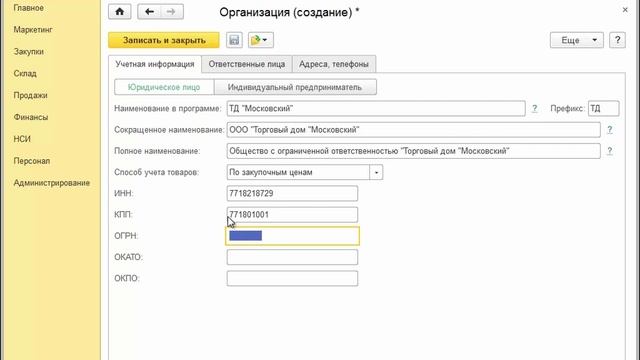Close the organization form with the X
This screenshot has height=360, width=640.
625,10
